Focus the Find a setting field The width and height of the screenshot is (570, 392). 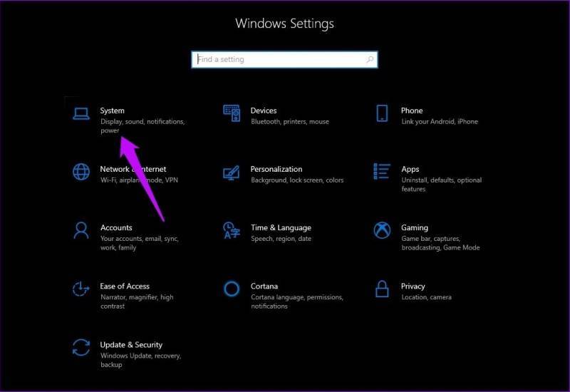284,60
